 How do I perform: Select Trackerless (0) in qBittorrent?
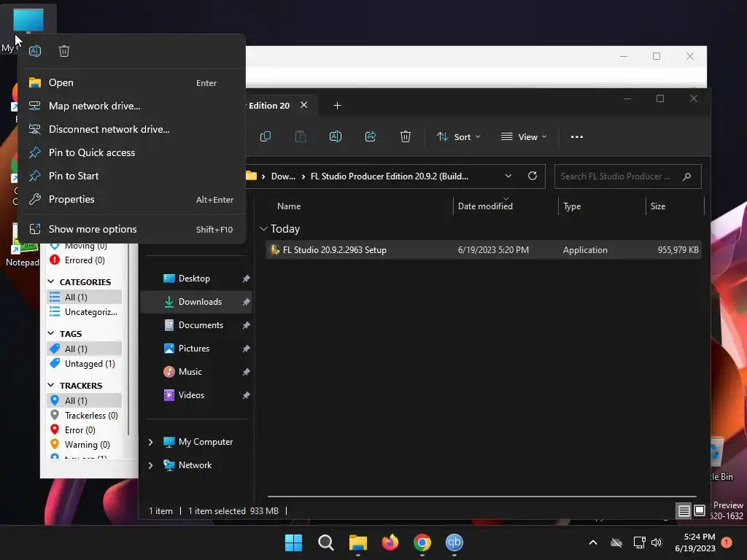85,416
